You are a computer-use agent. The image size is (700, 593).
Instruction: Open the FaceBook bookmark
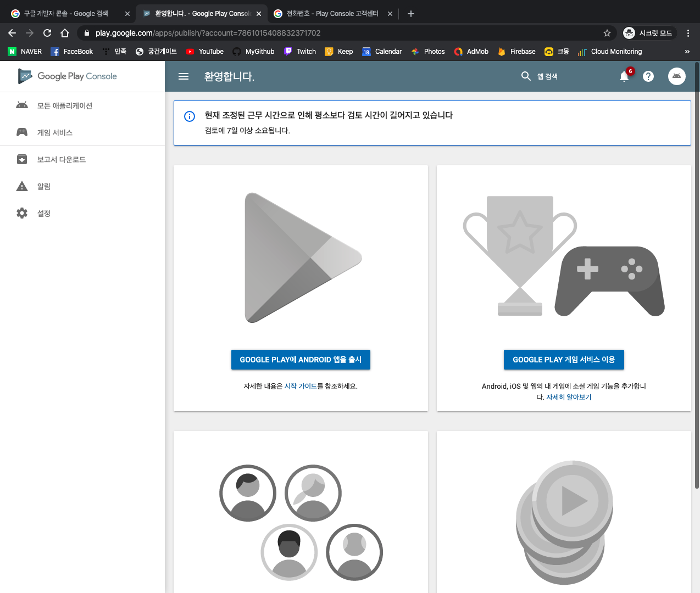[x=72, y=52]
